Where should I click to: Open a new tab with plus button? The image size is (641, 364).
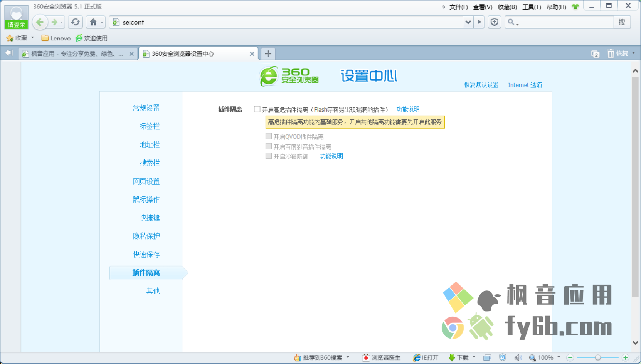point(268,54)
